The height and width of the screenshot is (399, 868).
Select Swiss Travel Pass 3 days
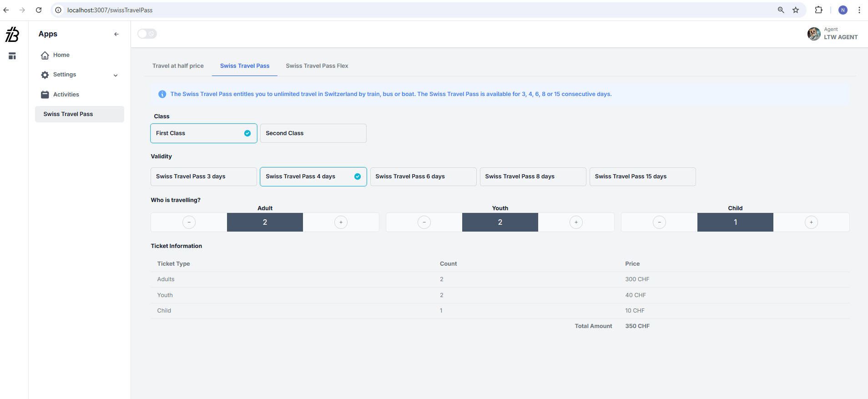(204, 177)
